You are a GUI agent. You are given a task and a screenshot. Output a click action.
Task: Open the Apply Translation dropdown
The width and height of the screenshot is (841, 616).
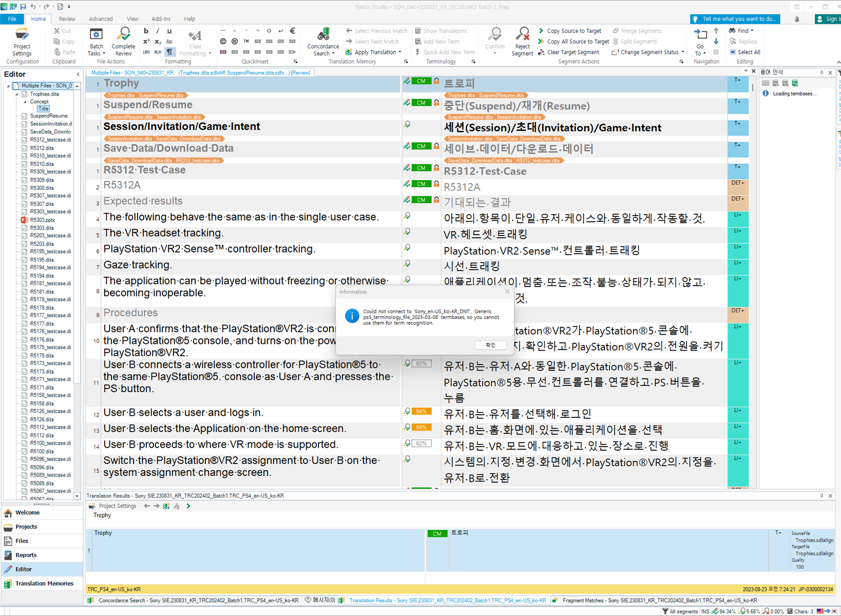tap(400, 52)
